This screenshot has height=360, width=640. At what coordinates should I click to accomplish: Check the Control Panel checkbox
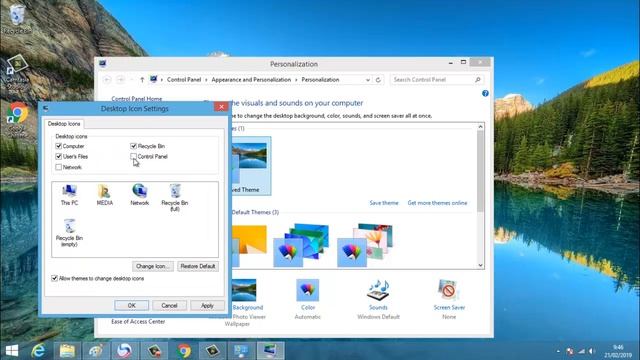(133, 156)
